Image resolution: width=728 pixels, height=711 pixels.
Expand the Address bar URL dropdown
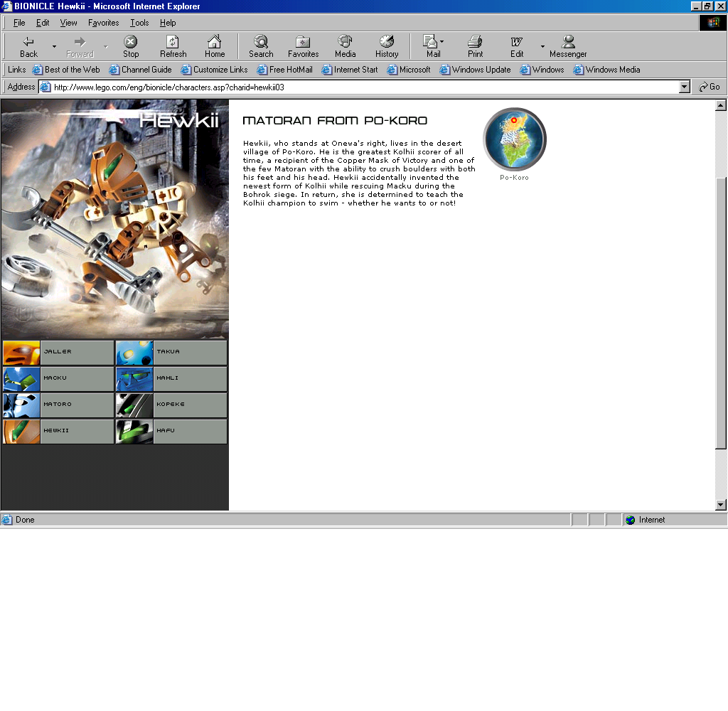pos(685,87)
